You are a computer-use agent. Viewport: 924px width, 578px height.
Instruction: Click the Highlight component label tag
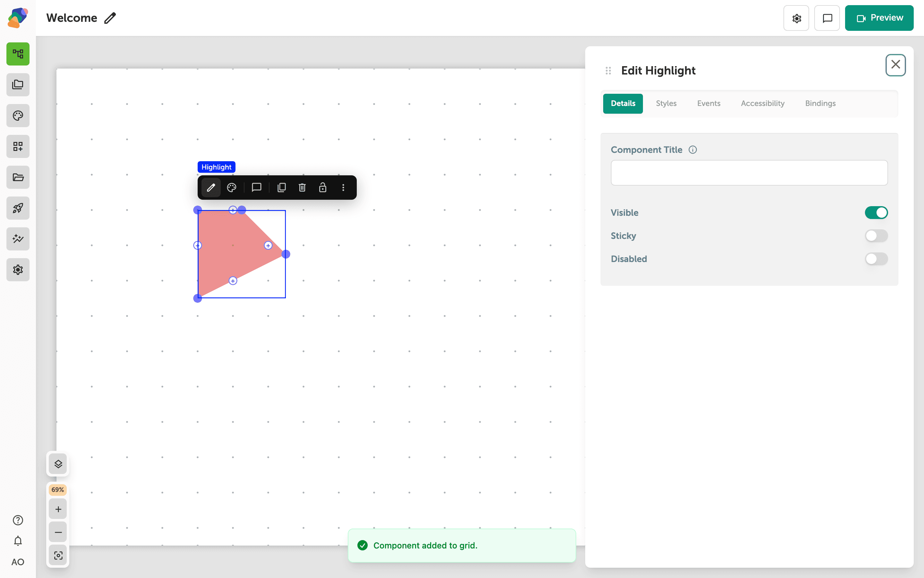click(217, 167)
